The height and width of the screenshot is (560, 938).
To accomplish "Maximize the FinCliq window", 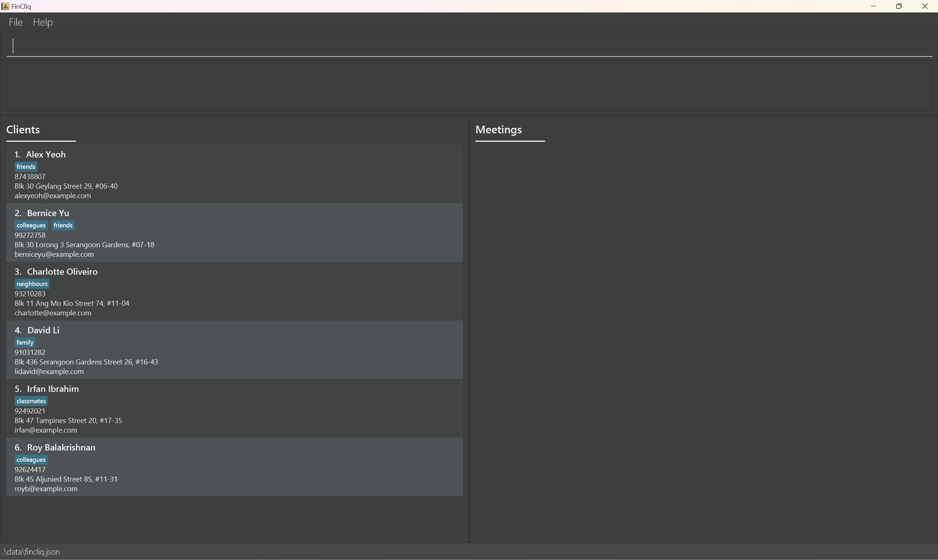I will click(x=899, y=6).
